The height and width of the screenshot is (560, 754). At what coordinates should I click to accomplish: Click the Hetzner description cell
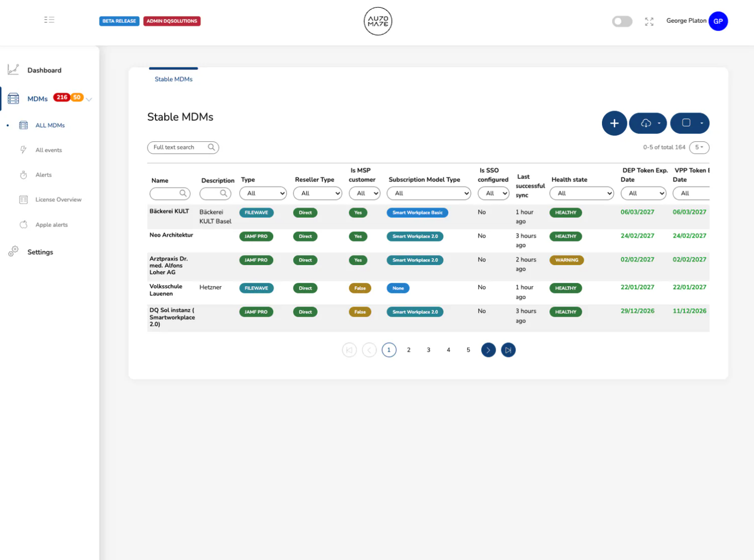tap(210, 287)
